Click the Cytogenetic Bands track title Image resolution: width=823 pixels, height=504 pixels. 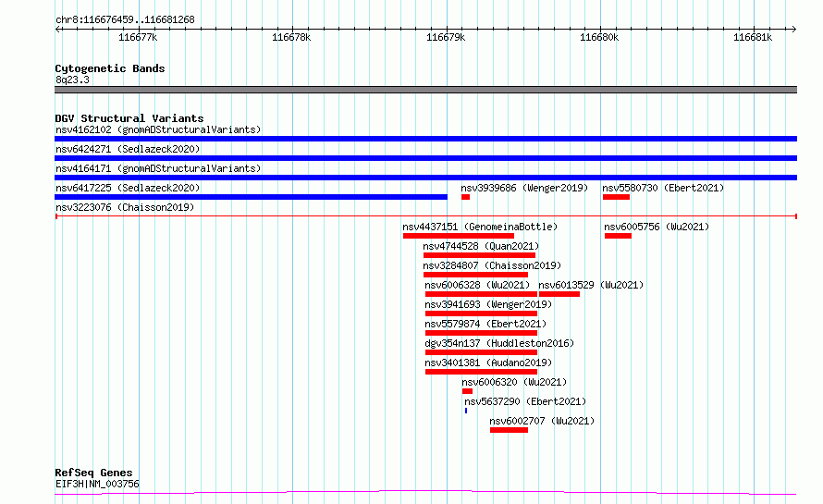tap(110, 68)
